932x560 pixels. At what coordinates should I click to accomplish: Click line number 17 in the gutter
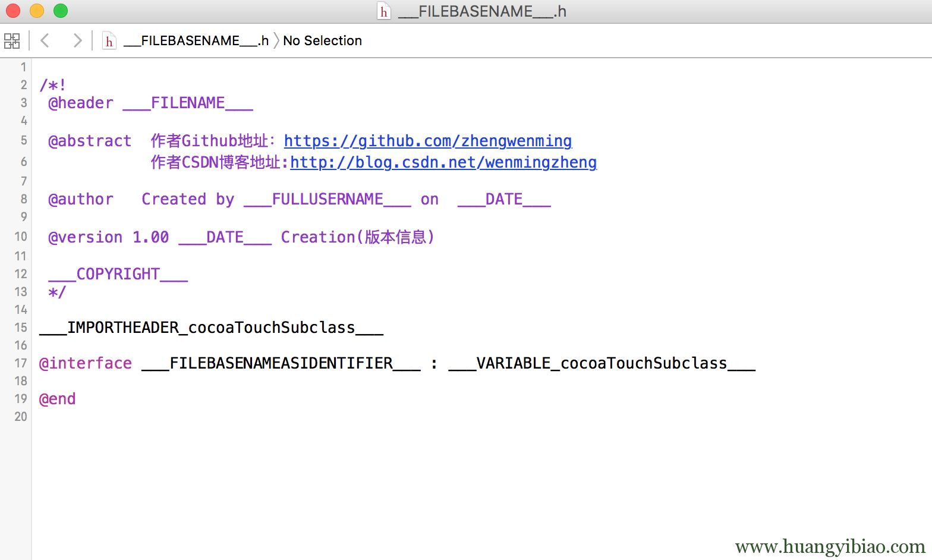click(x=21, y=363)
